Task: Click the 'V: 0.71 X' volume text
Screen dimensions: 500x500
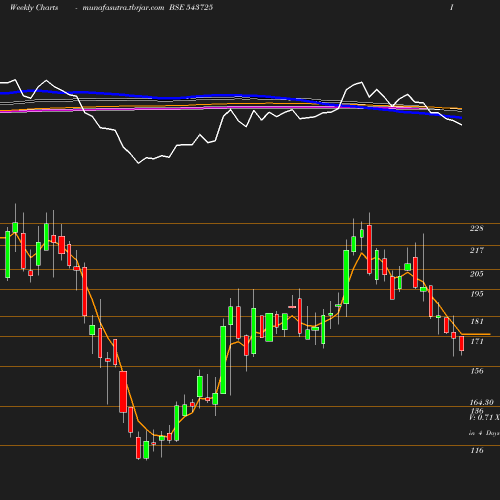Action: [x=484, y=417]
